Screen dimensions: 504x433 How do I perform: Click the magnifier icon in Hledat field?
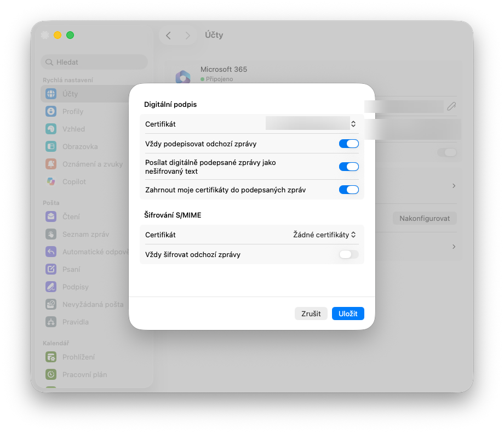(49, 62)
